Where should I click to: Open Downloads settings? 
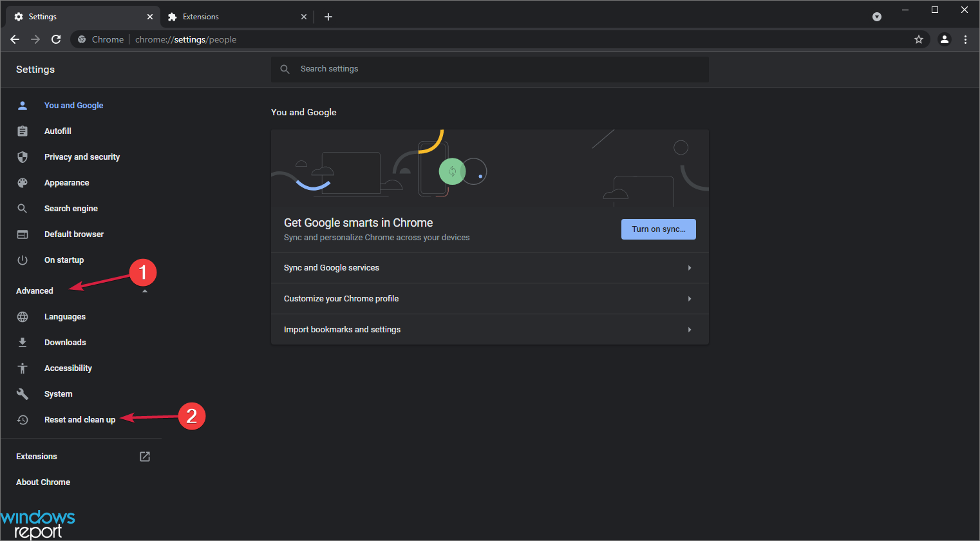coord(65,342)
